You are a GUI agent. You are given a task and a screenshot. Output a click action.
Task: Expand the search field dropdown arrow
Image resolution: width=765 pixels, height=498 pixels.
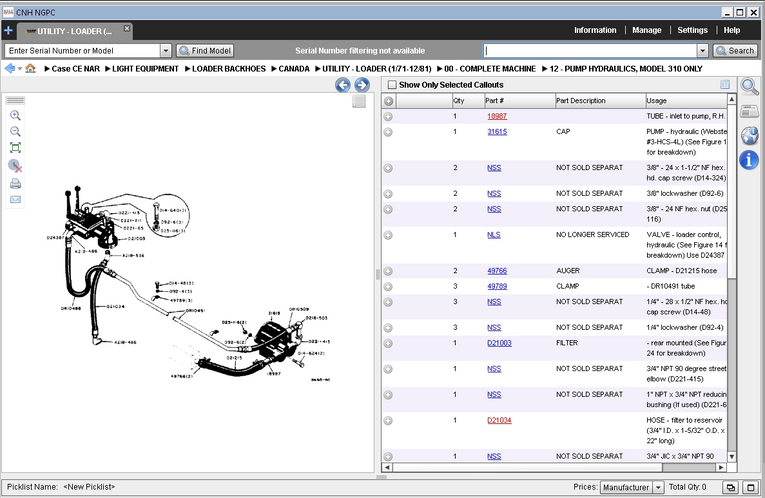point(703,50)
